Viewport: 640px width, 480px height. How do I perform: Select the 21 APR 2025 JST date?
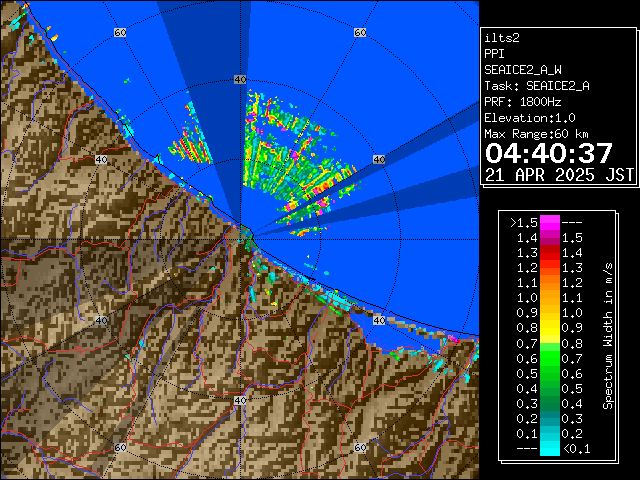pyautogui.click(x=559, y=175)
